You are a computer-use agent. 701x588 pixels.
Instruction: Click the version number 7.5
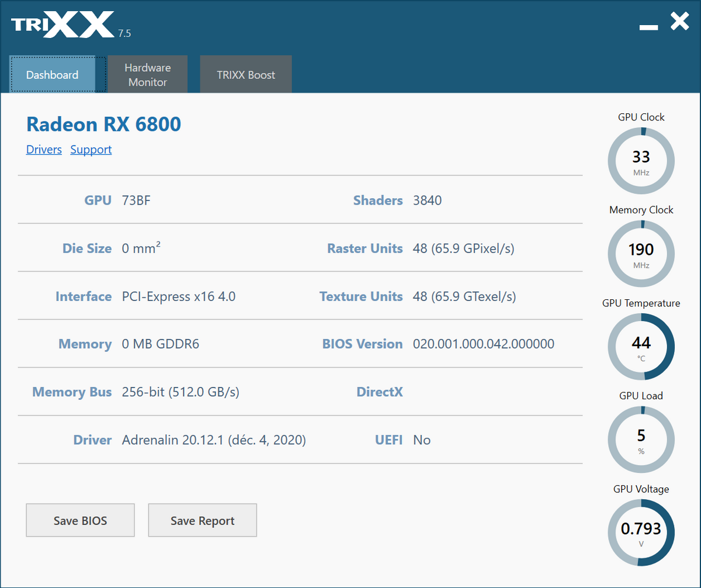[124, 33]
